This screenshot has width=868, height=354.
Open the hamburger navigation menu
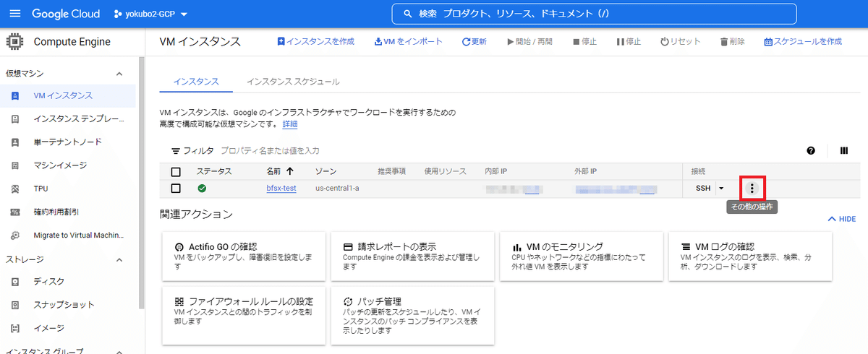point(15,14)
